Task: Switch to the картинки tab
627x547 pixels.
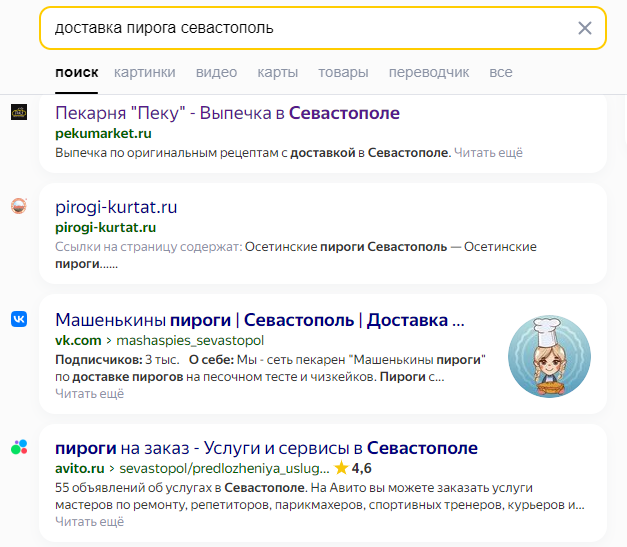Action: click(x=145, y=72)
